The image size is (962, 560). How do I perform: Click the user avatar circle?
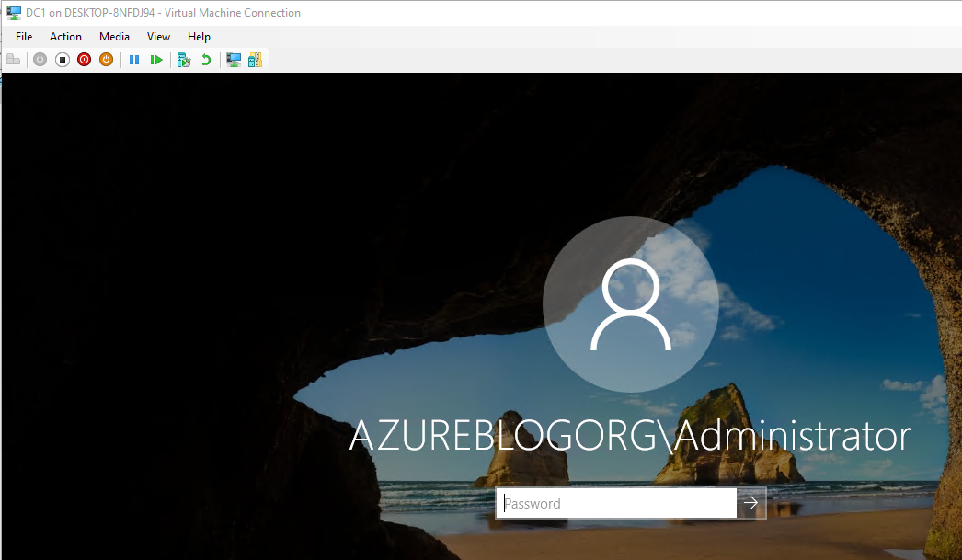click(x=631, y=304)
